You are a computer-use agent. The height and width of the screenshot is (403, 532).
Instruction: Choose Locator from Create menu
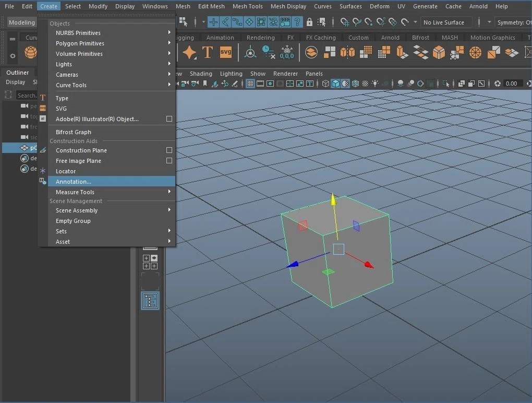(x=111, y=171)
